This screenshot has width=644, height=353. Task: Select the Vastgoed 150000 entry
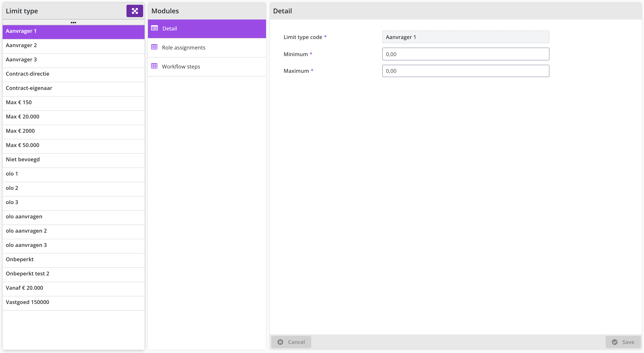click(x=74, y=303)
